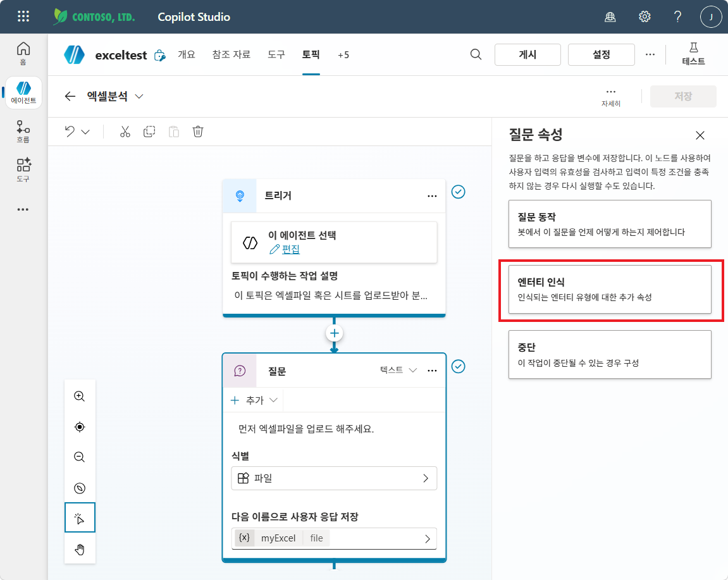728x580 pixels.
Task: Open the 도구 tab
Action: click(x=276, y=54)
